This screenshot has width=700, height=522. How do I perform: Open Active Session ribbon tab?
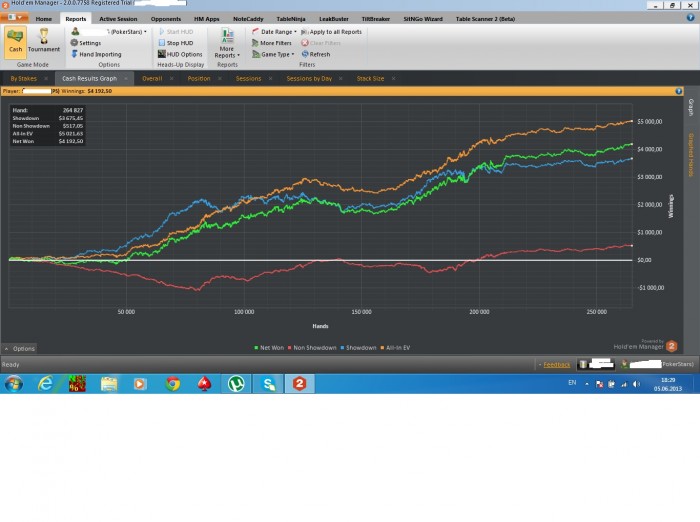(x=118, y=19)
